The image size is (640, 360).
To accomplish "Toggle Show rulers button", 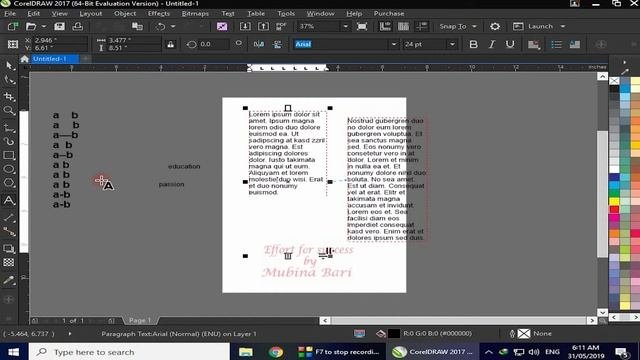I will [385, 27].
